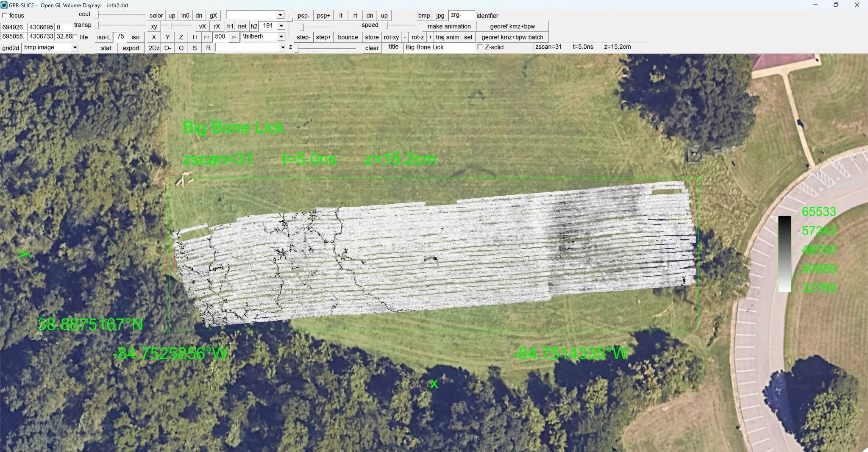Screen dimensions: 868x452
Task: Click the make animation button
Action: coord(449,26)
